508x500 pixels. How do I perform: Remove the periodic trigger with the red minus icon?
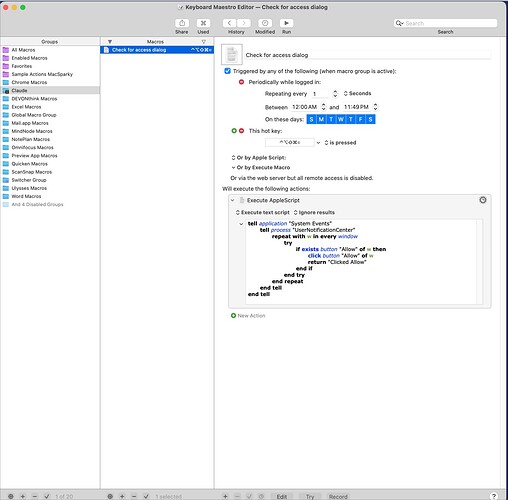click(241, 82)
